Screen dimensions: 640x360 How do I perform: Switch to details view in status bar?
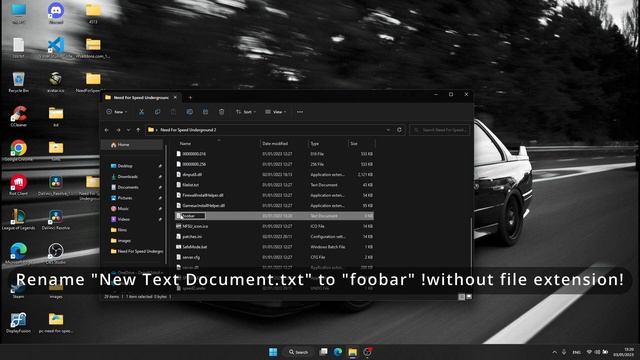tap(462, 297)
